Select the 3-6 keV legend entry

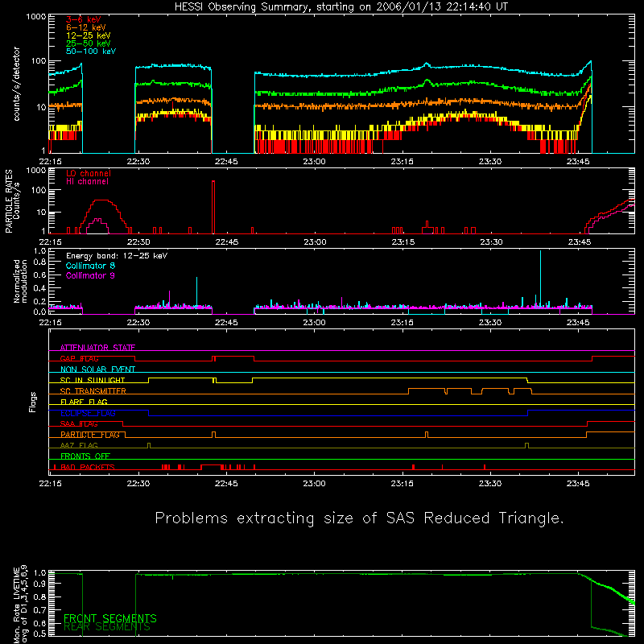[x=84, y=19]
